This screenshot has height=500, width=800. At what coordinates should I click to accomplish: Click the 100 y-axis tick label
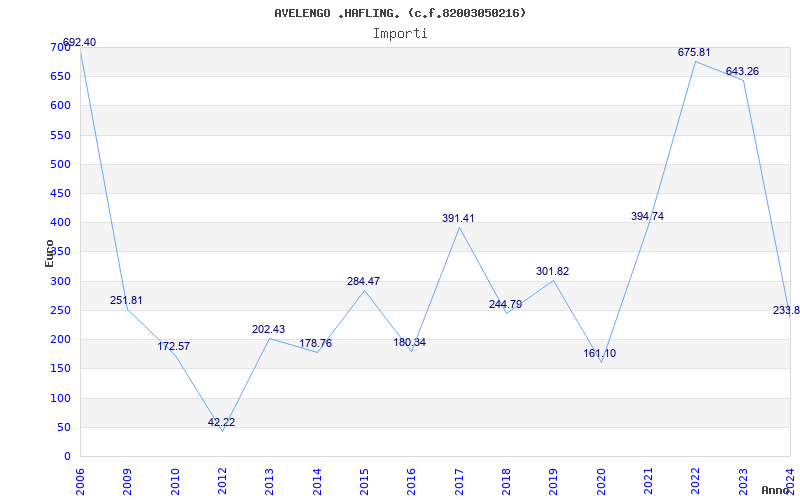pyautogui.click(x=60, y=398)
